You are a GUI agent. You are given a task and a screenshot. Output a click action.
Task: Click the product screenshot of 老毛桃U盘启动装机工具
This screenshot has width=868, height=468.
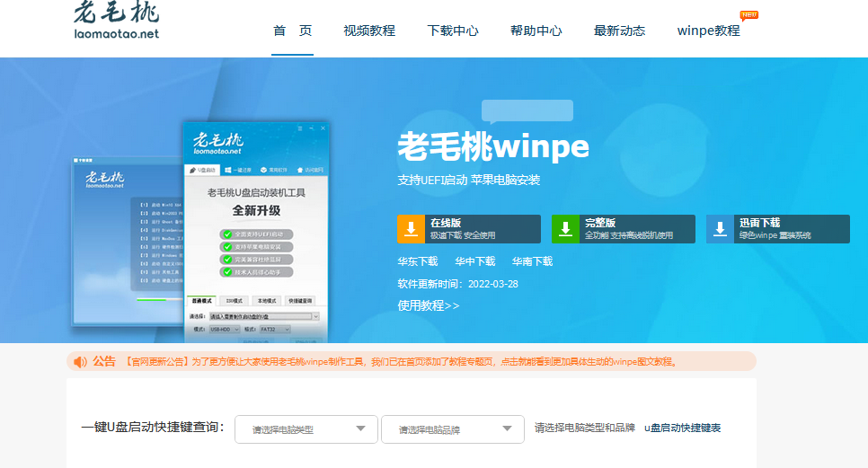point(256,232)
